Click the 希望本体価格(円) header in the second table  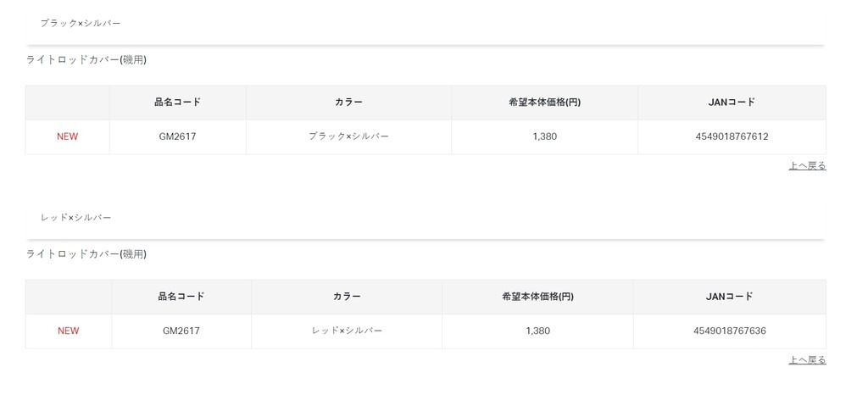coord(537,297)
